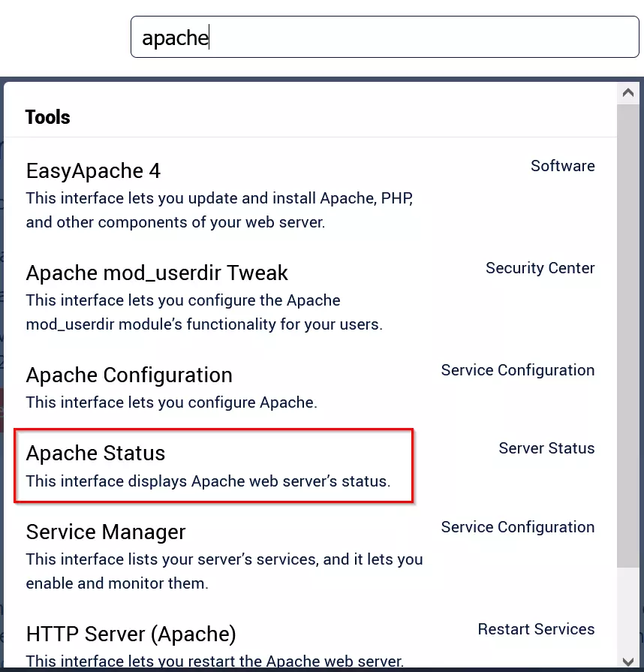This screenshot has width=644, height=672.
Task: Click Service Configuration label beside Service Manager
Action: coord(518,527)
